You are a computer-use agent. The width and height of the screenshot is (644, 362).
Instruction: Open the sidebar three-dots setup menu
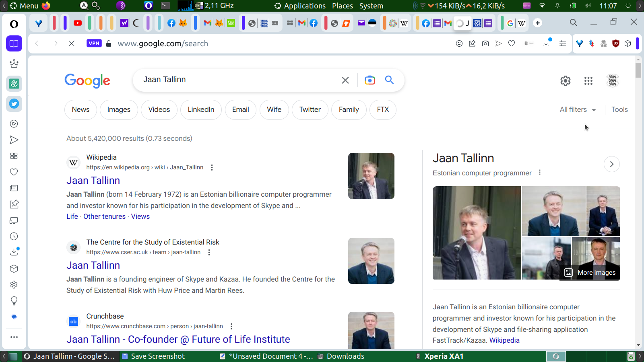coord(14,337)
